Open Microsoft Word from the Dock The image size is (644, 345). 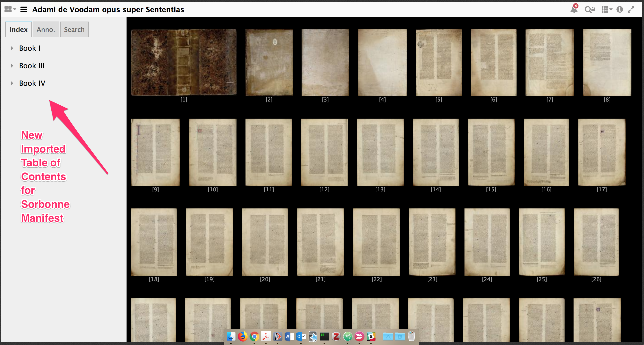click(x=289, y=336)
